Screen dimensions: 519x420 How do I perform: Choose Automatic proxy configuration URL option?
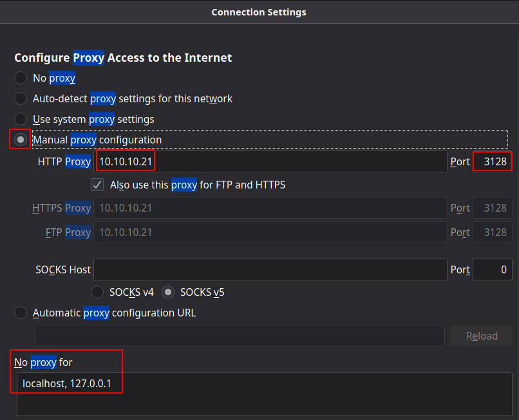(21, 313)
